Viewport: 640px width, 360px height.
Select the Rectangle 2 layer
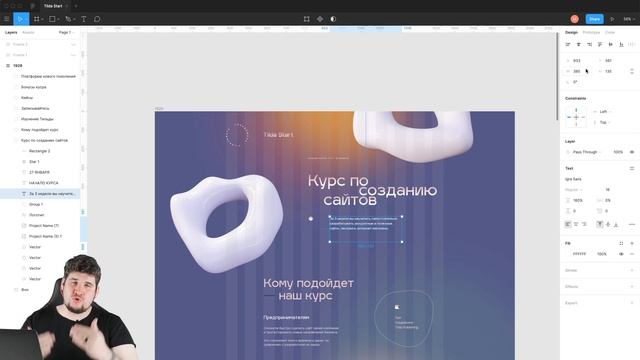coord(39,151)
